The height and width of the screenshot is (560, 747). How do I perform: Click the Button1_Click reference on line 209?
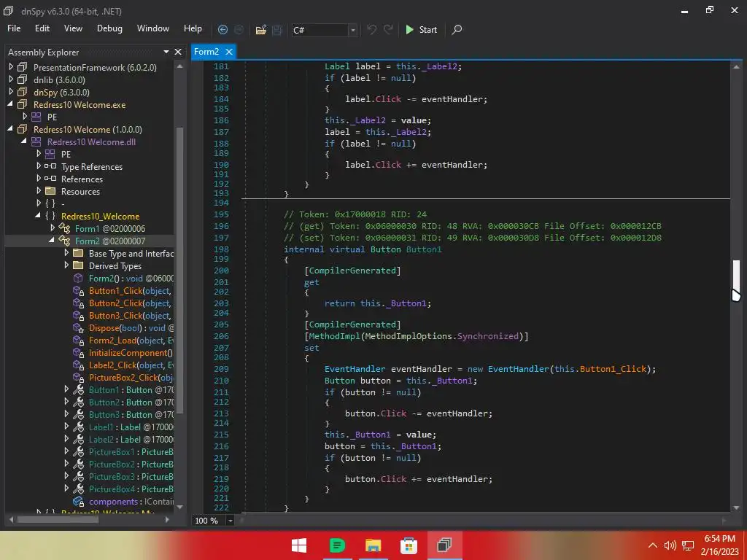click(613, 368)
